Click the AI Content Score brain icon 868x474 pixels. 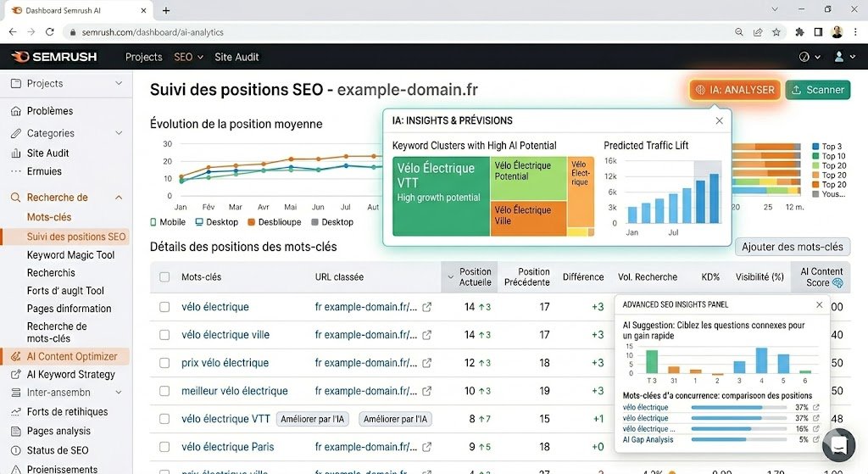837,283
